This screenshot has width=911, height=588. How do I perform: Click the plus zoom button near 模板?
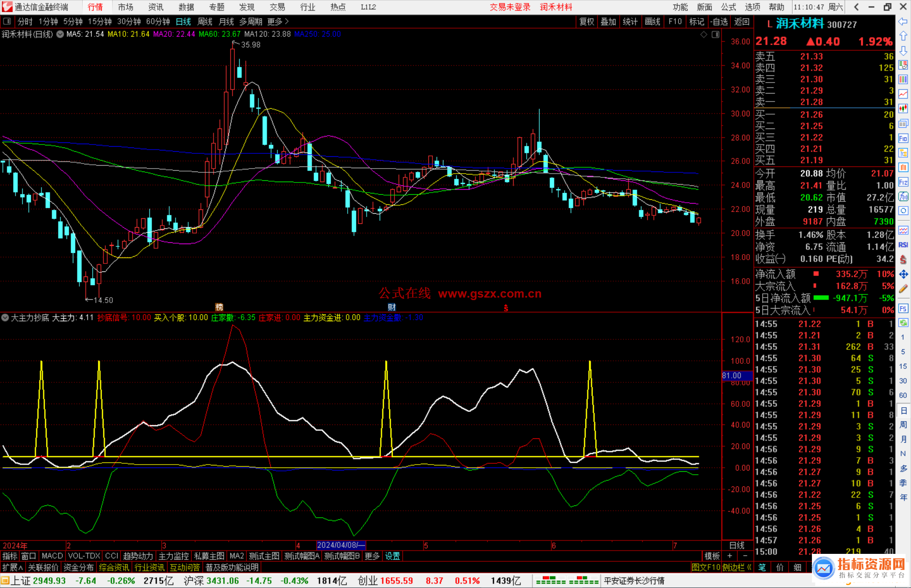[730, 556]
